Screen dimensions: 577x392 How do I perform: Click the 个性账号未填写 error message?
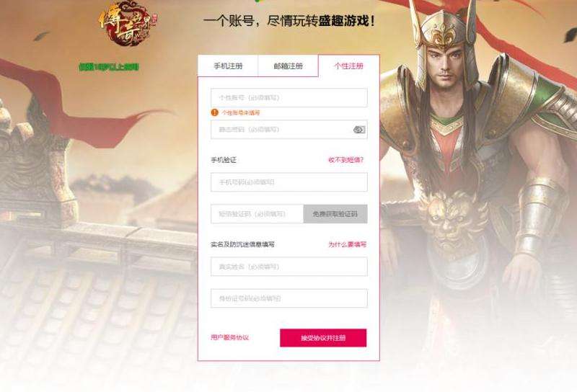click(240, 112)
